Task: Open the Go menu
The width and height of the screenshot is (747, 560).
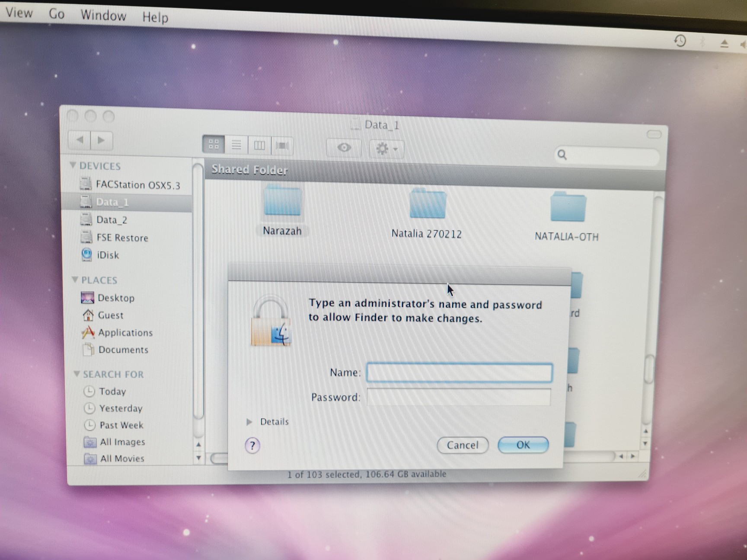Action: 57,14
